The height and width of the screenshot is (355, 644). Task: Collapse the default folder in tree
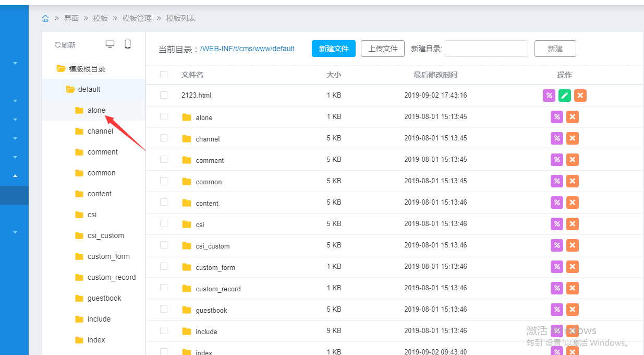point(70,89)
